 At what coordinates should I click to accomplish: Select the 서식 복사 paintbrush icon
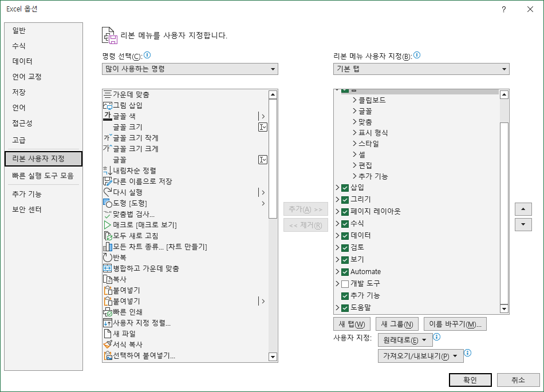[108, 345]
